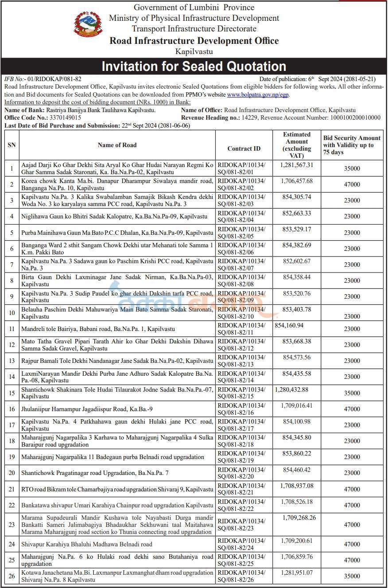Image resolution: width=388 pixels, height=588 pixels.
Task: Select the Office Code No. 3370149015
Action: point(43,118)
